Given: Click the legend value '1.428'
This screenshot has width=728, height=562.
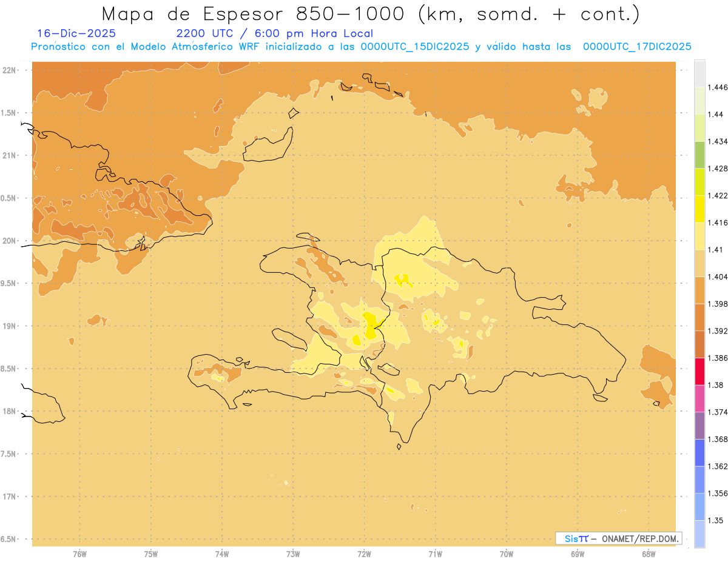Looking at the screenshot, I should tap(718, 169).
